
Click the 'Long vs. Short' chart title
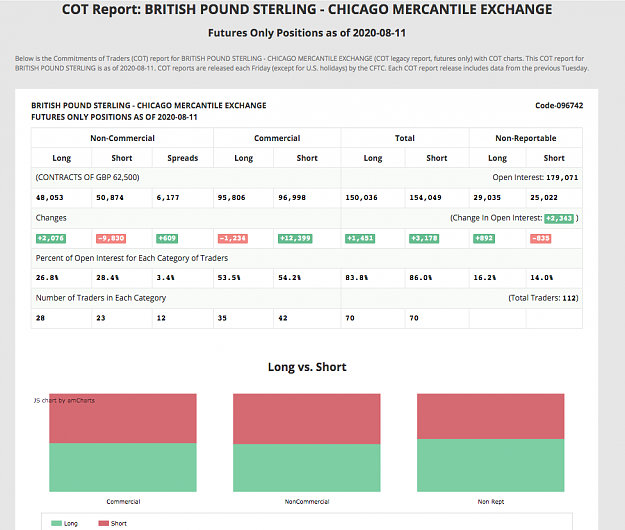coord(307,367)
